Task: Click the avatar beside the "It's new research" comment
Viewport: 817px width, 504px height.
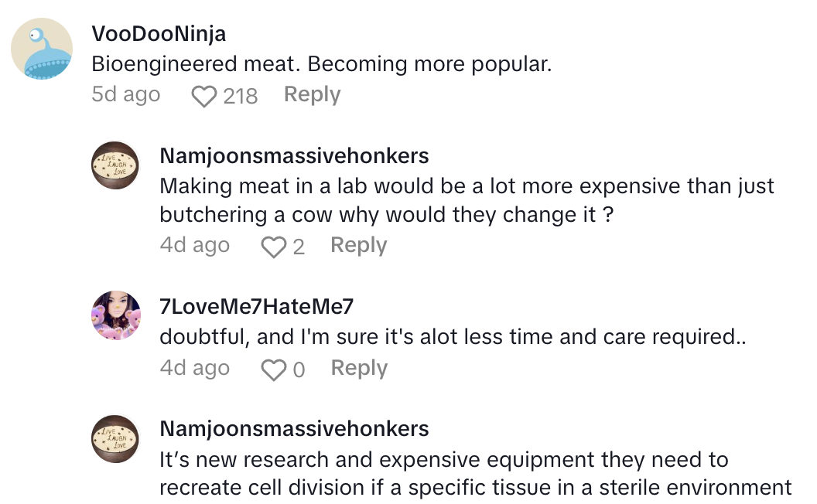Action: (x=116, y=438)
